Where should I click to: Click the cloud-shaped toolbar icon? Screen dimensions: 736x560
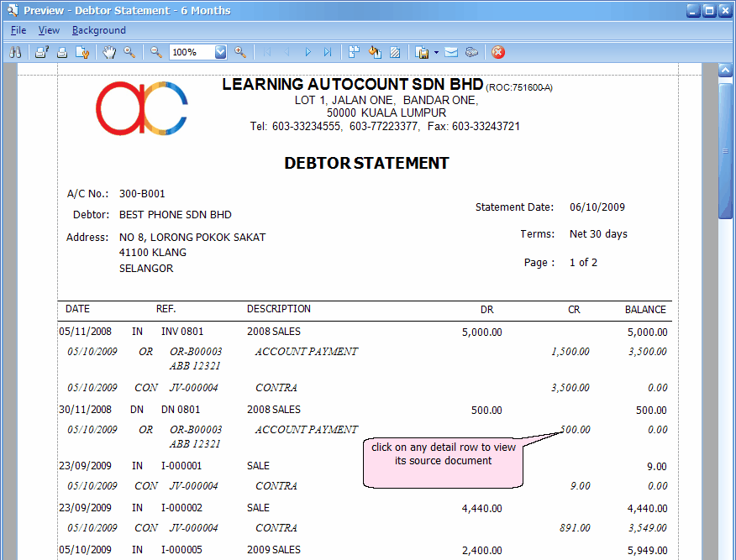click(x=471, y=52)
